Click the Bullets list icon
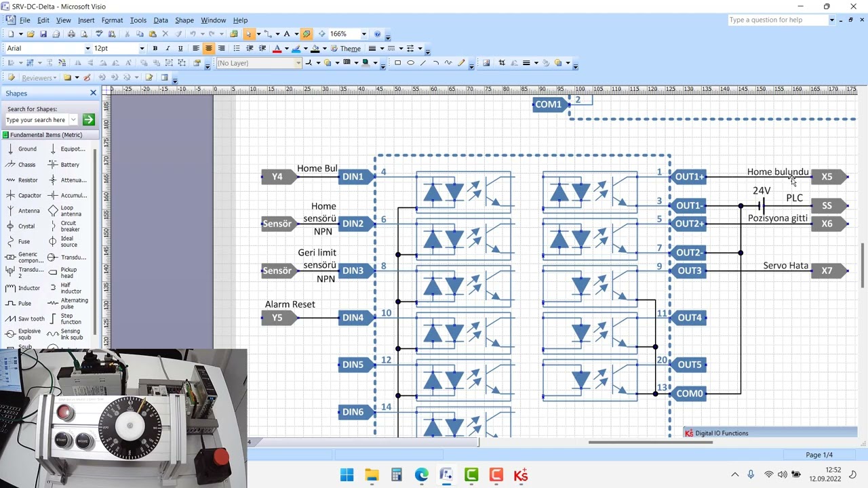Viewport: 868px width, 488px height. coord(237,48)
